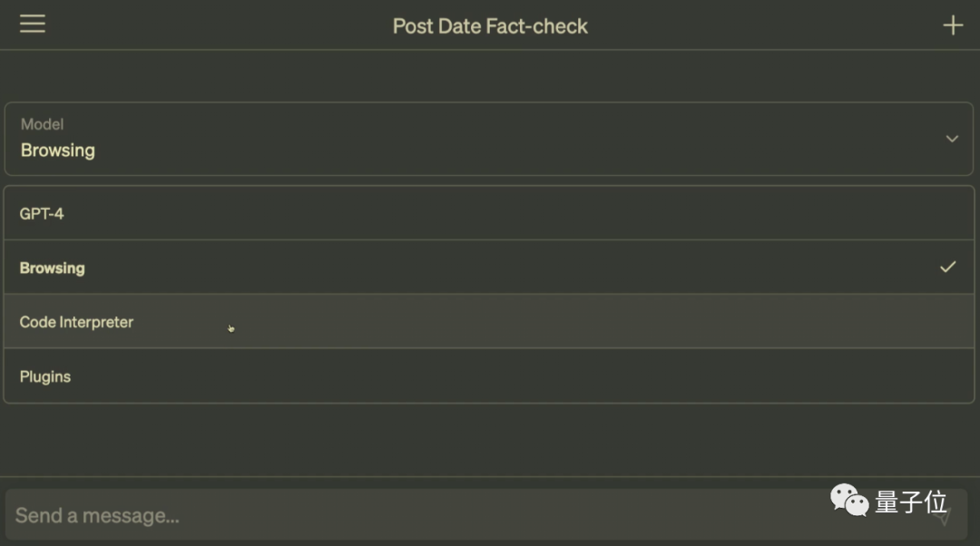Click the 量子位 watermark text
This screenshot has height=546, width=980.
tap(911, 502)
